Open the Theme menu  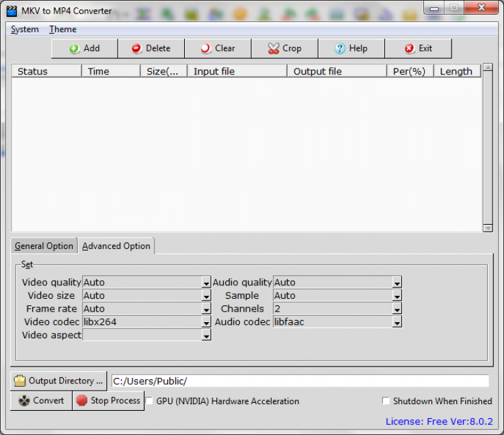62,30
